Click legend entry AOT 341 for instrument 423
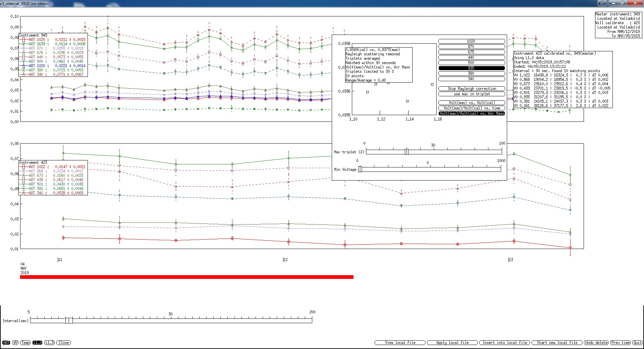The image size is (644, 349). click(53, 193)
